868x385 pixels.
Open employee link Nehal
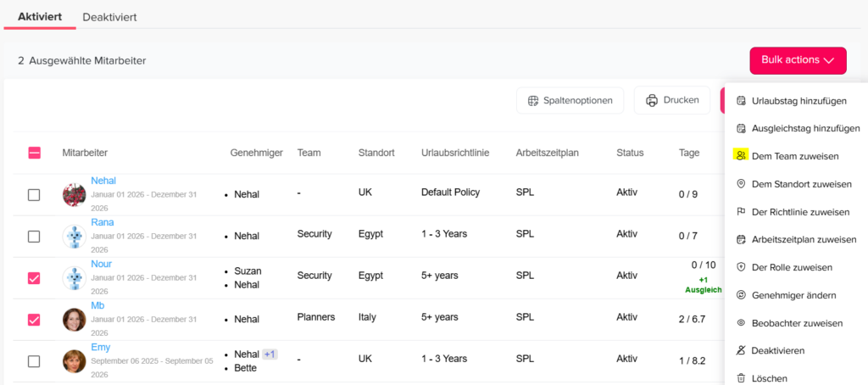[x=103, y=181]
